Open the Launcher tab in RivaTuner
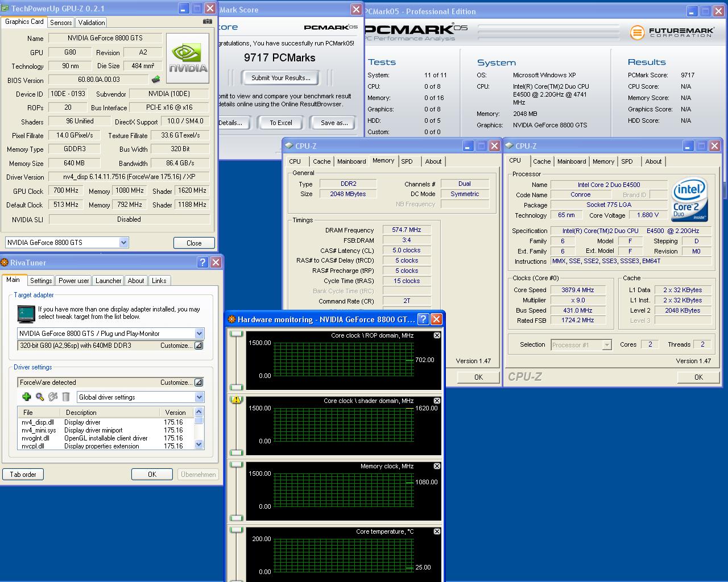728x582 pixels. [x=108, y=281]
